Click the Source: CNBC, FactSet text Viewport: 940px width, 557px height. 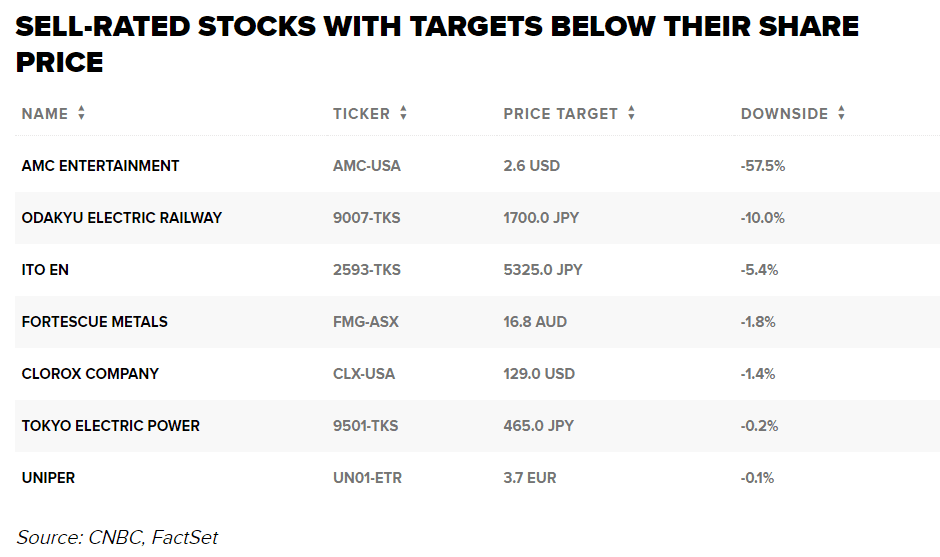click(x=117, y=537)
